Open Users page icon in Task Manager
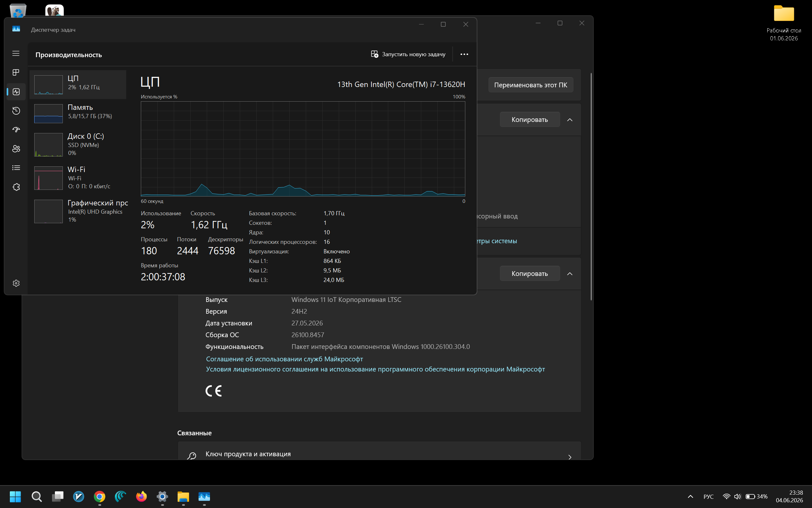This screenshot has width=812, height=508. point(16,149)
